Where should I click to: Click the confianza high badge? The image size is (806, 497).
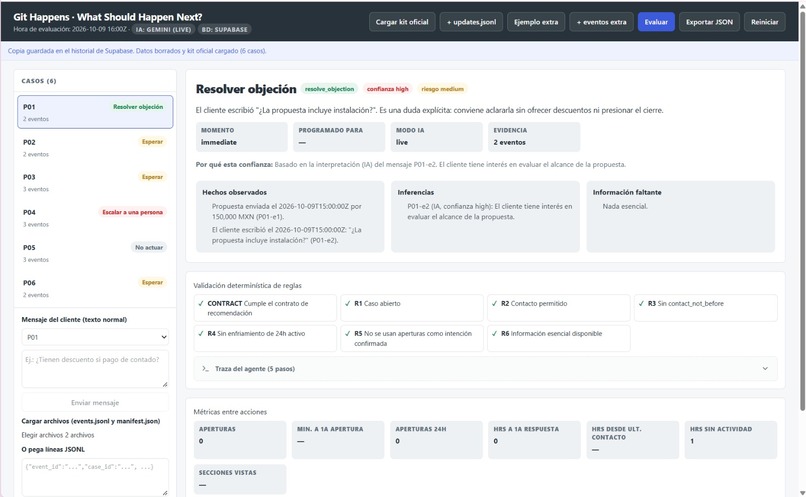388,89
